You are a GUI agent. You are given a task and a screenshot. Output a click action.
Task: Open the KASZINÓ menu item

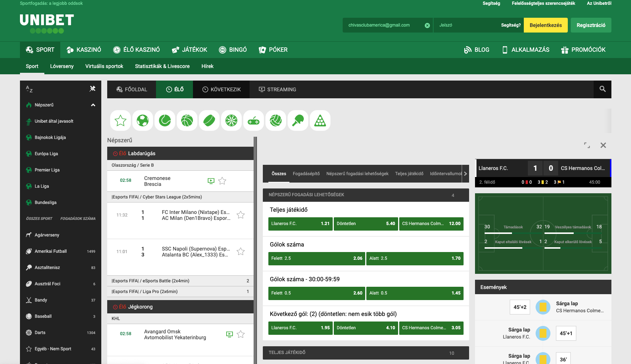(x=84, y=50)
